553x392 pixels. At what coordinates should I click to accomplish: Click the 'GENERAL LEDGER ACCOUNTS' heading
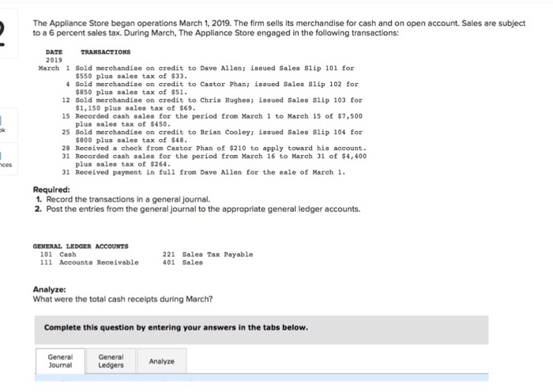click(81, 247)
